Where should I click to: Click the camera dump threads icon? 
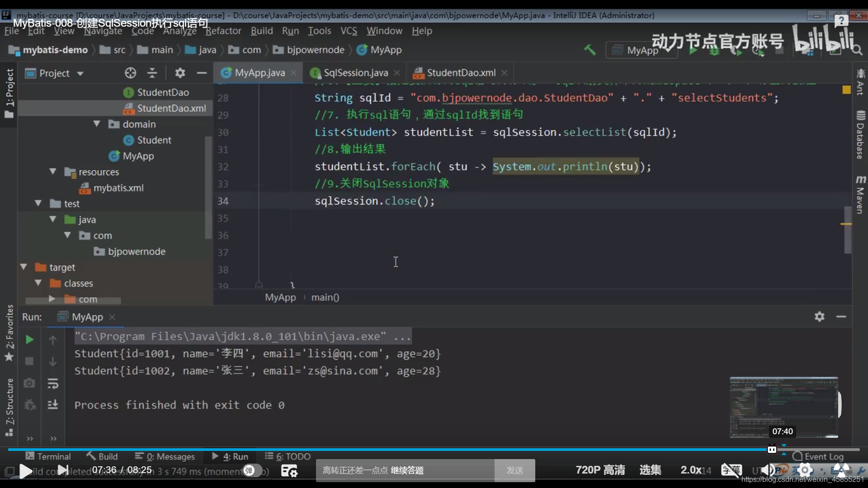(29, 383)
